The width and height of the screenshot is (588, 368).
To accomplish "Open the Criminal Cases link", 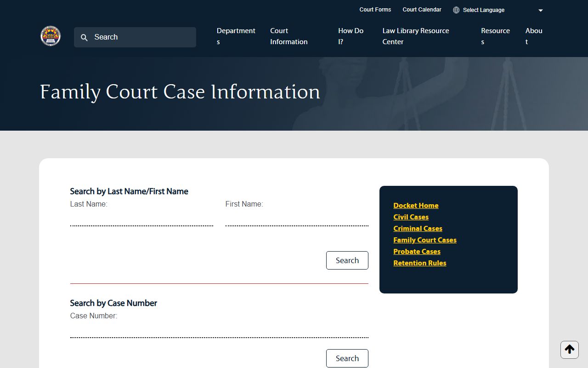I will [418, 229].
